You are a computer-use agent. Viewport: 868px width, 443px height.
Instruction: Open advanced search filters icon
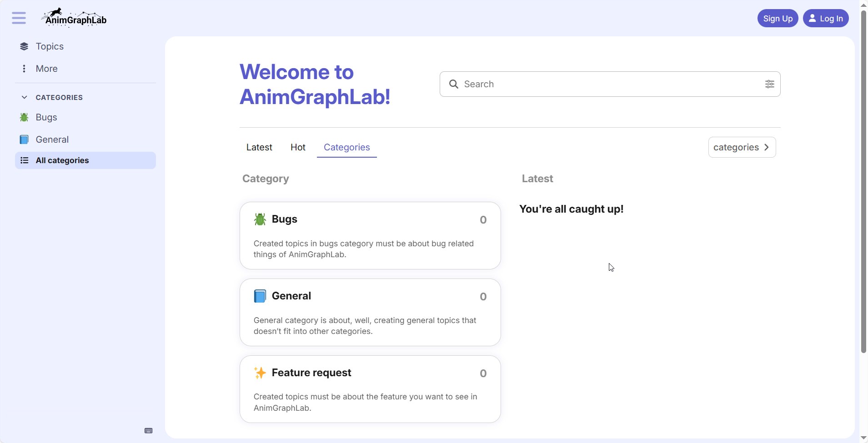point(769,84)
